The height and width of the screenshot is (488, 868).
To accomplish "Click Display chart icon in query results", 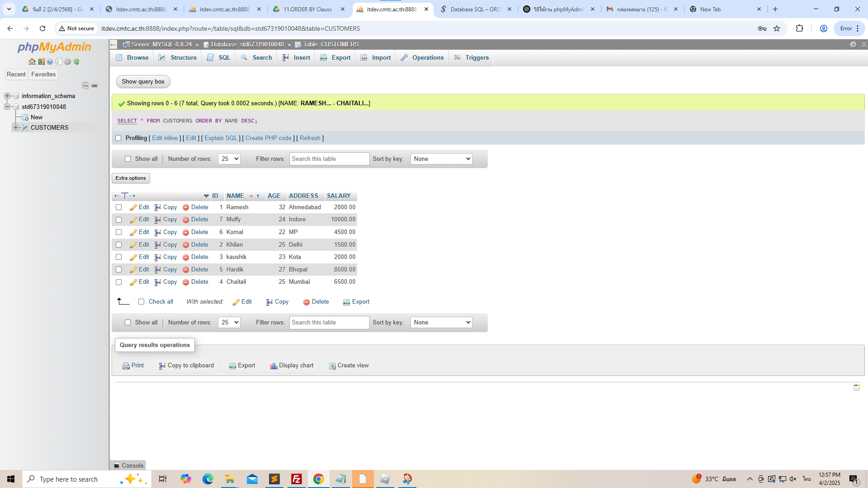I will tap(274, 366).
